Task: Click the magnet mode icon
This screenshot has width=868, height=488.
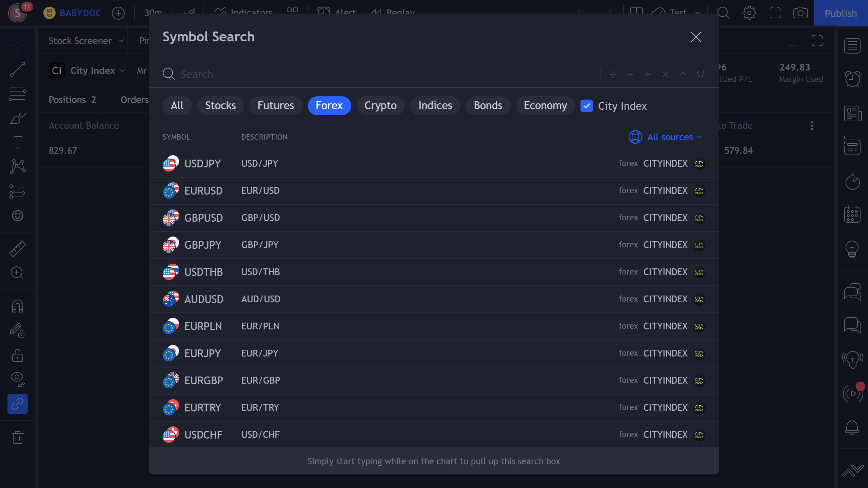Action: point(17,306)
